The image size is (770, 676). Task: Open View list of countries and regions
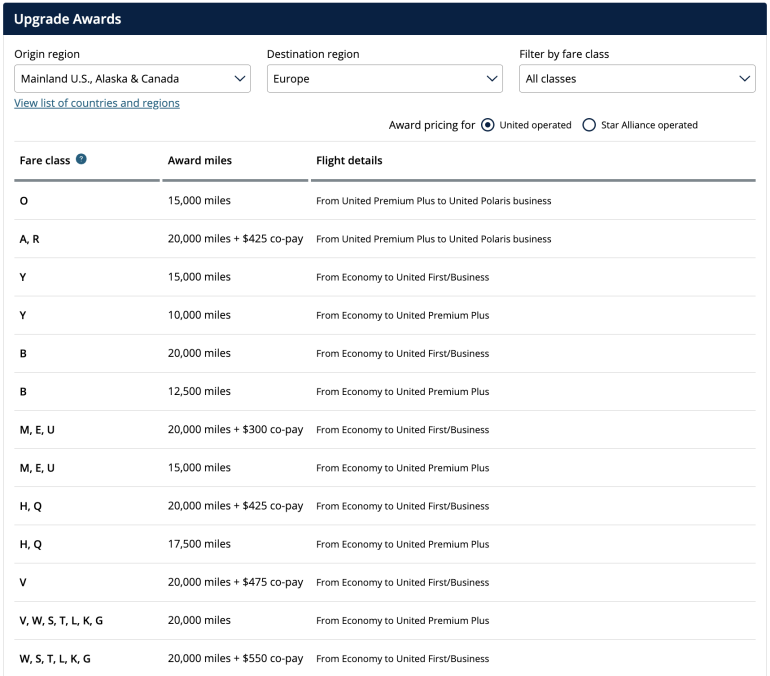coord(97,103)
